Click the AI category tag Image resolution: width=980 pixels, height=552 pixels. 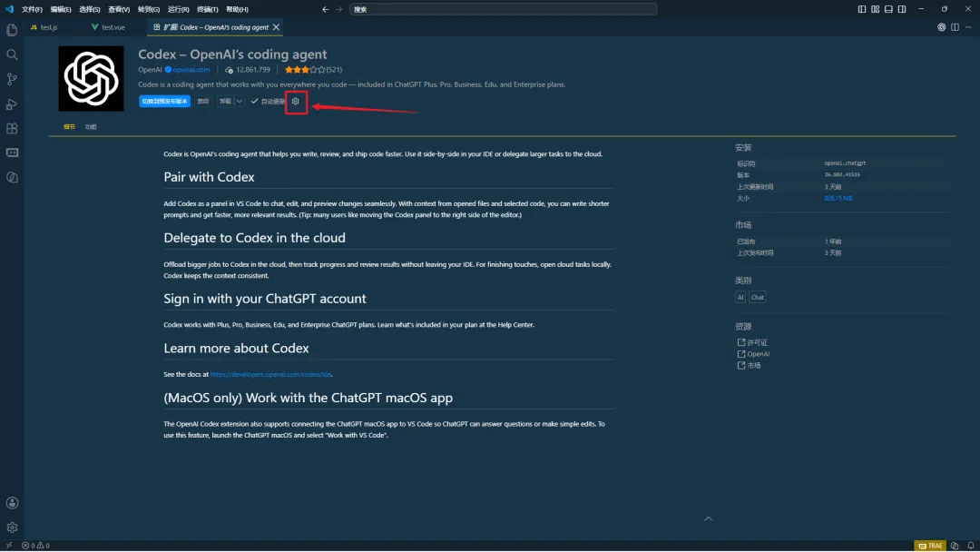(x=740, y=298)
